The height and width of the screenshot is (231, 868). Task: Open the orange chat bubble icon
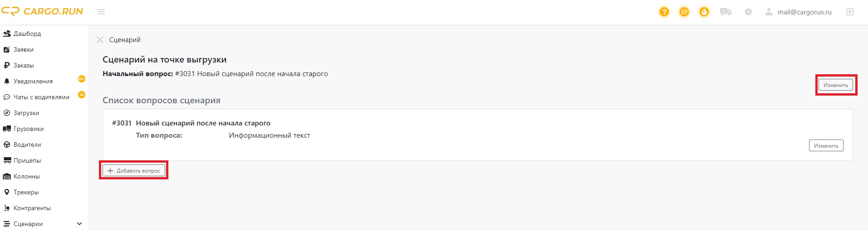pos(684,12)
